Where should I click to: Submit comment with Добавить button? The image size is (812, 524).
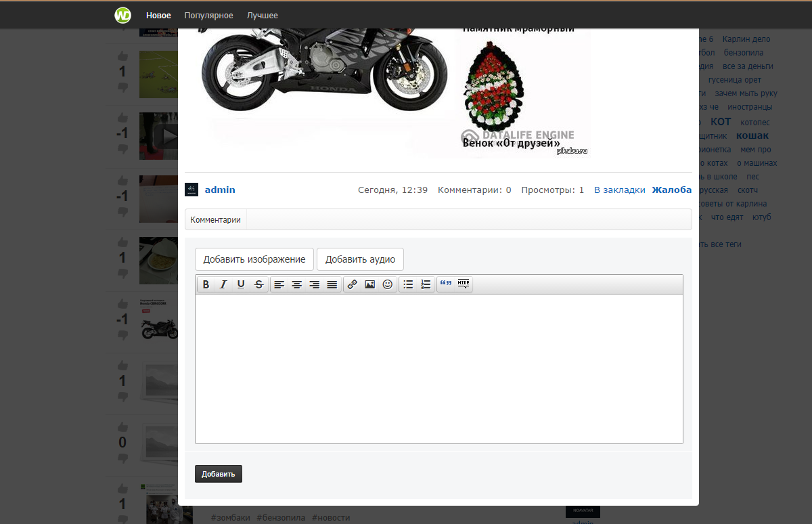tap(219, 474)
